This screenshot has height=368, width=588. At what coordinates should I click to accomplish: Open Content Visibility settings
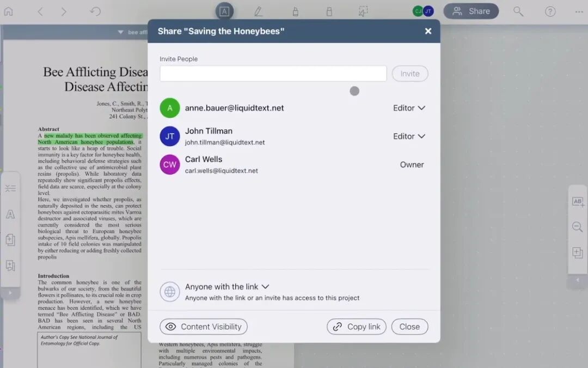tap(204, 327)
